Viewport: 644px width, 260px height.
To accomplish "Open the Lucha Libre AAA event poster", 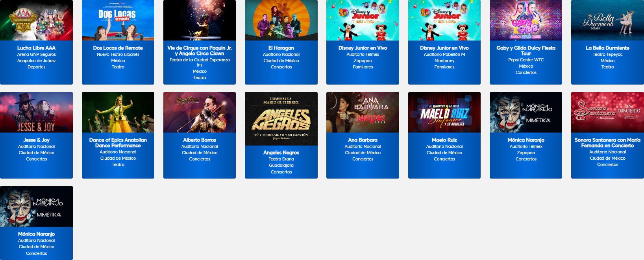I will (36, 20).
